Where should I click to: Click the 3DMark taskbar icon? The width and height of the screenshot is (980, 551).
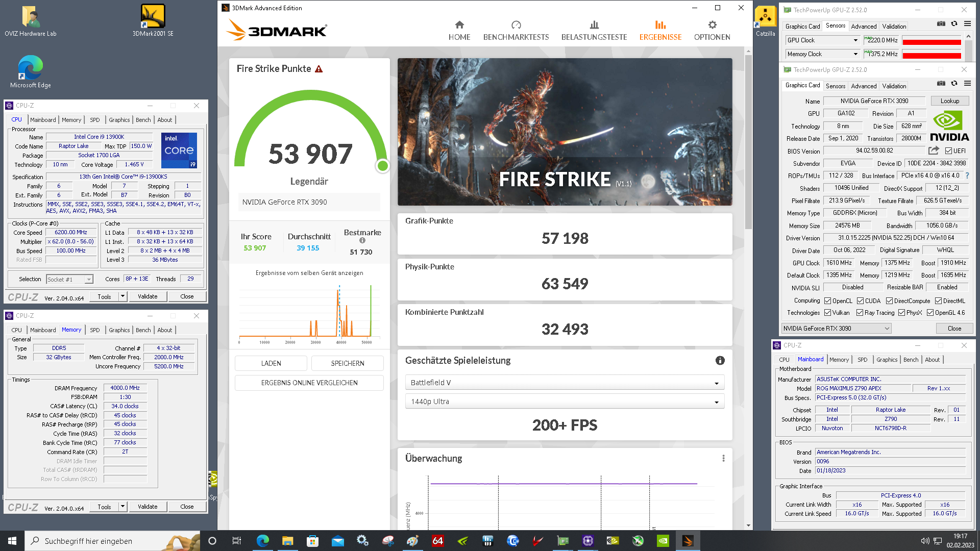pos(688,541)
